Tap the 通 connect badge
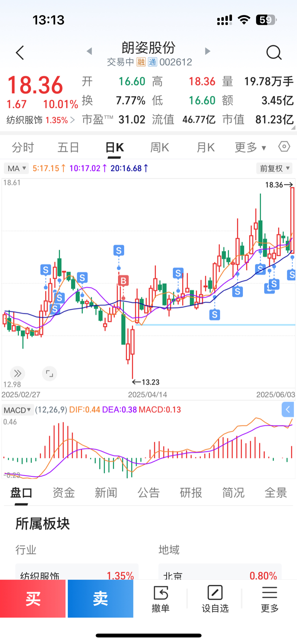297x644 pixels. pyautogui.click(x=152, y=62)
